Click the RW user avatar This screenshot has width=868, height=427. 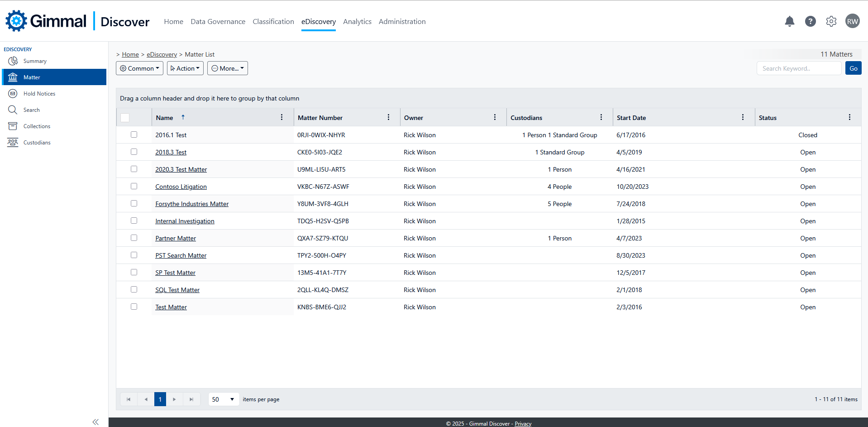pos(852,21)
